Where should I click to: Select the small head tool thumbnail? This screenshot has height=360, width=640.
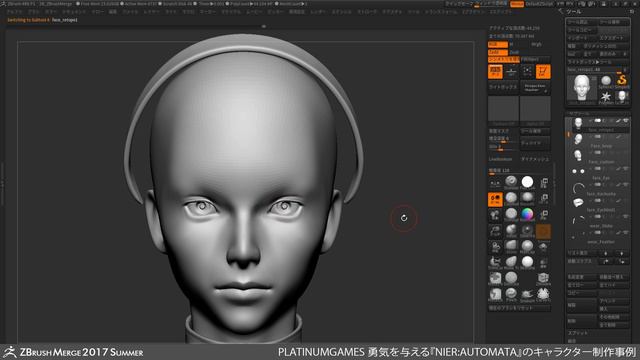coord(622,96)
